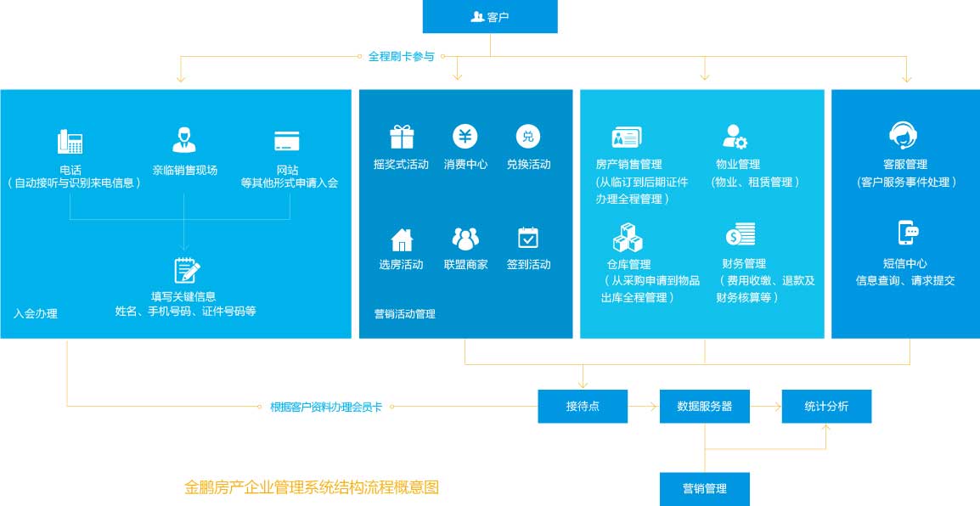980x506 pixels.
Task: Select the 兑换活动 exchange icon
Action: [528, 137]
